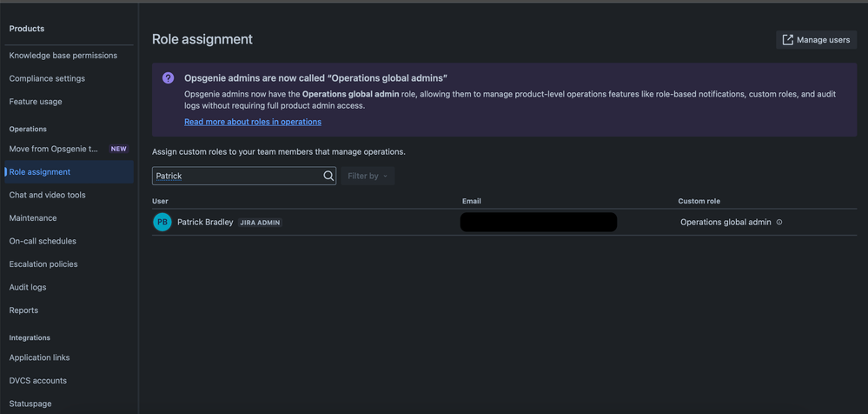This screenshot has height=414, width=868.
Task: Click the User column header
Action: coord(160,201)
